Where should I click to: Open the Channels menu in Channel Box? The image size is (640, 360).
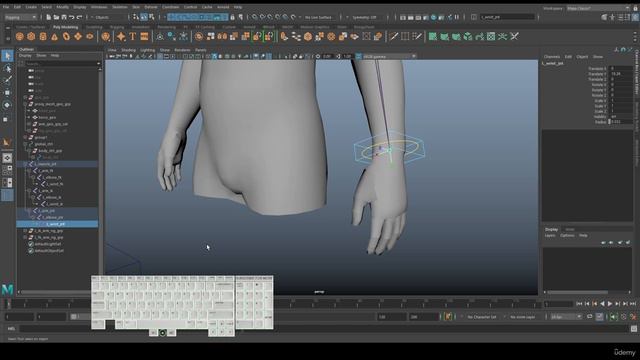point(551,57)
